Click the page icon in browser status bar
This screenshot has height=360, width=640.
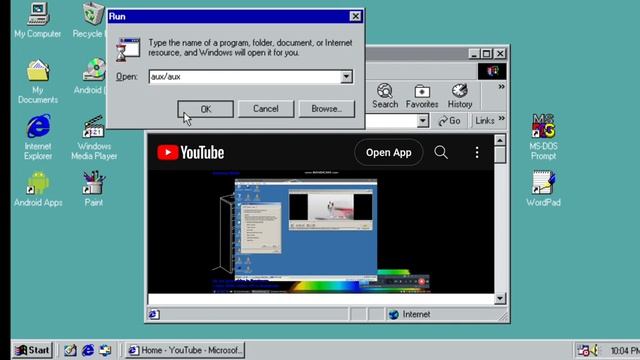click(x=154, y=314)
